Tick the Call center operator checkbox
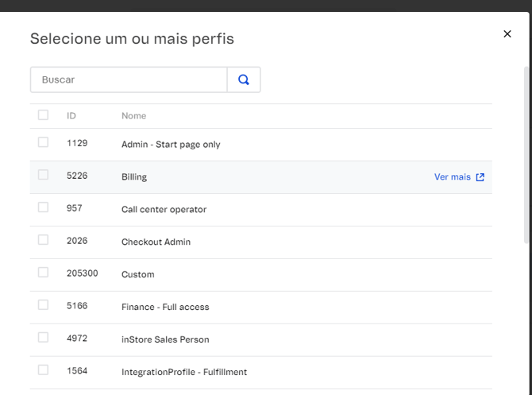The height and width of the screenshot is (395, 532). (x=43, y=207)
